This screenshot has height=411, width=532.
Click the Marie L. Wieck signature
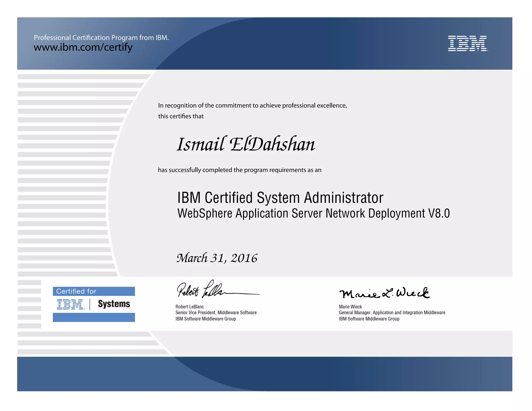[x=384, y=293]
